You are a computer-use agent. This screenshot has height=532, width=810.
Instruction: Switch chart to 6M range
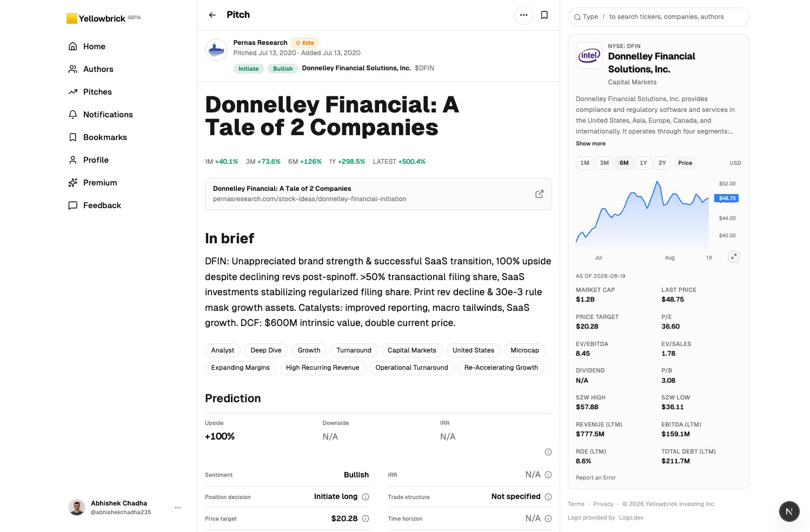624,163
